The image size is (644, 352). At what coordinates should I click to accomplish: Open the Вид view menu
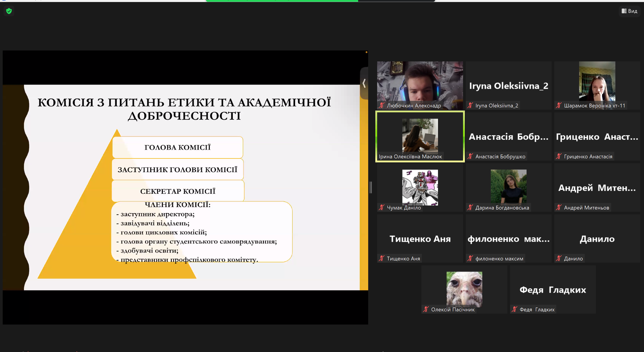tap(629, 11)
